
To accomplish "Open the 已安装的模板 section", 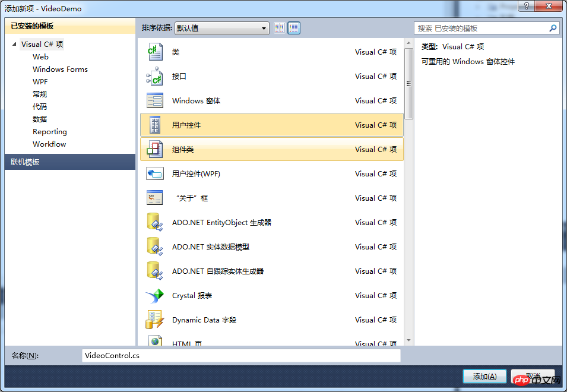I will click(x=70, y=26).
